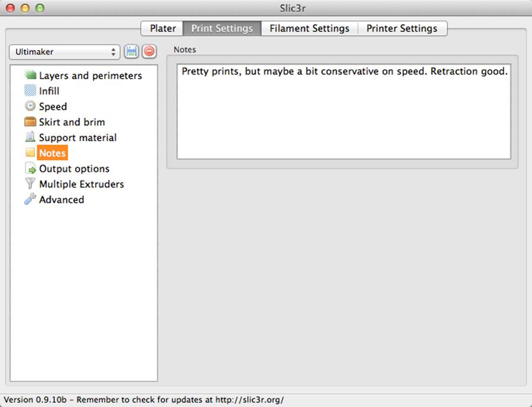Screen dimensions: 532x407
Task: Click the Multiple Extruders funnel icon
Action: 30,184
